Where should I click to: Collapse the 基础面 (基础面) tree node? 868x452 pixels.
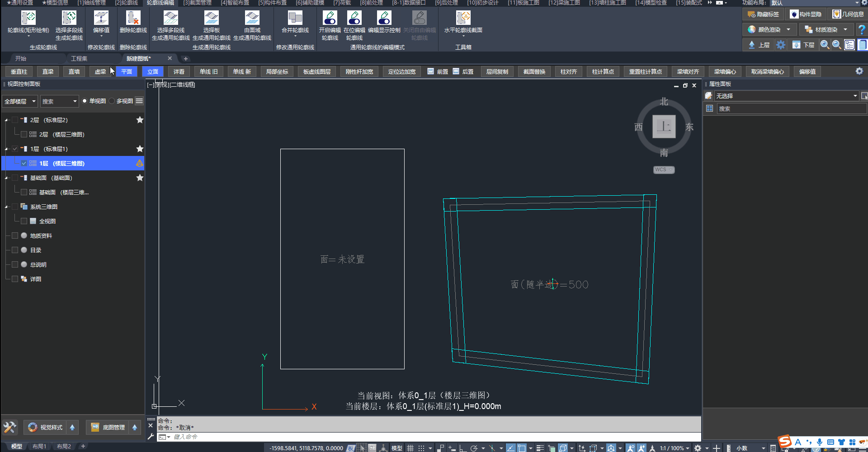point(6,178)
